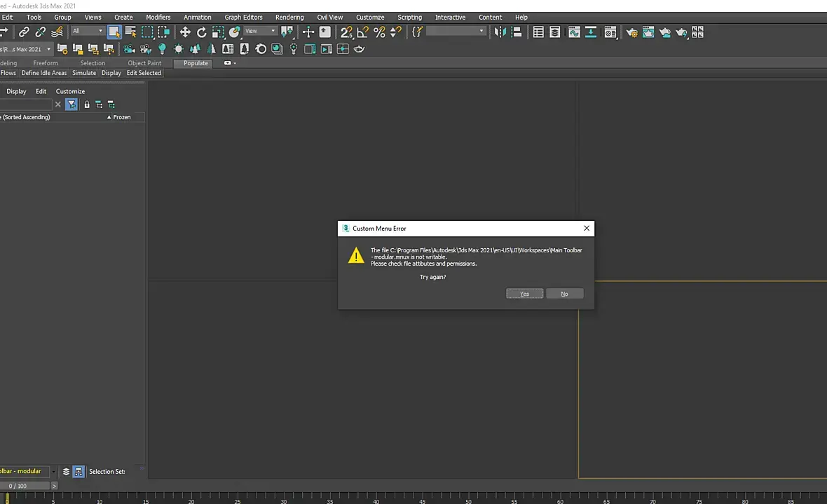This screenshot has height=504, width=827.
Task: Select the Move tool in main toolbar
Action: click(x=184, y=32)
